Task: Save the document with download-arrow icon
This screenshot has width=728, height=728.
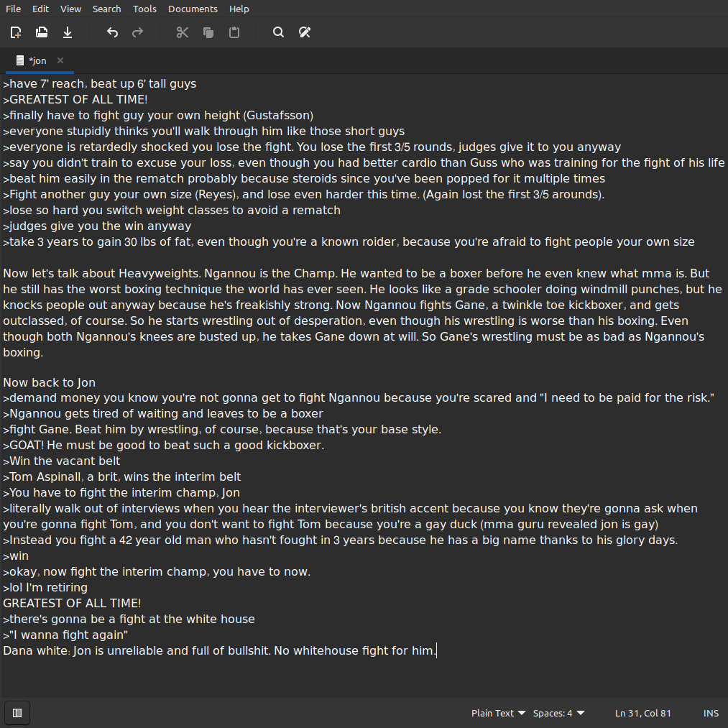Action: click(68, 32)
